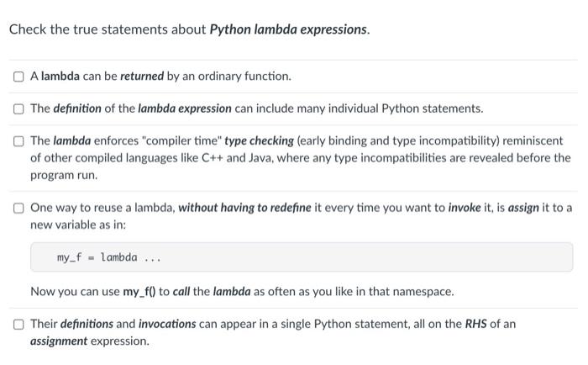Click the bold italic word 'invoke'
The height and width of the screenshot is (365, 588).
465,208
